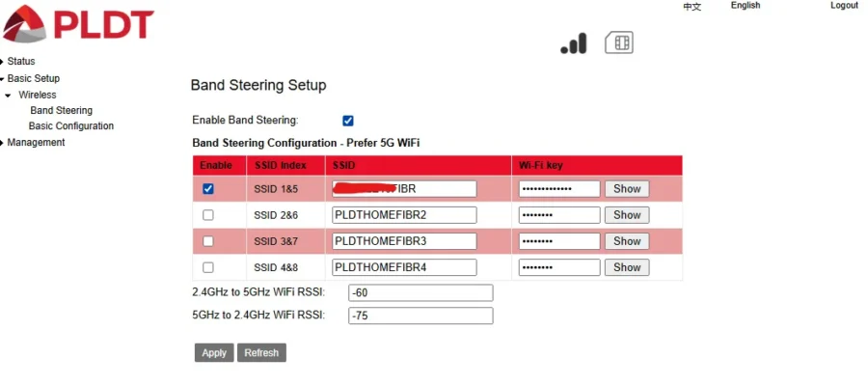The height and width of the screenshot is (385, 868).
Task: Open Basic Configuration page
Action: tap(71, 125)
